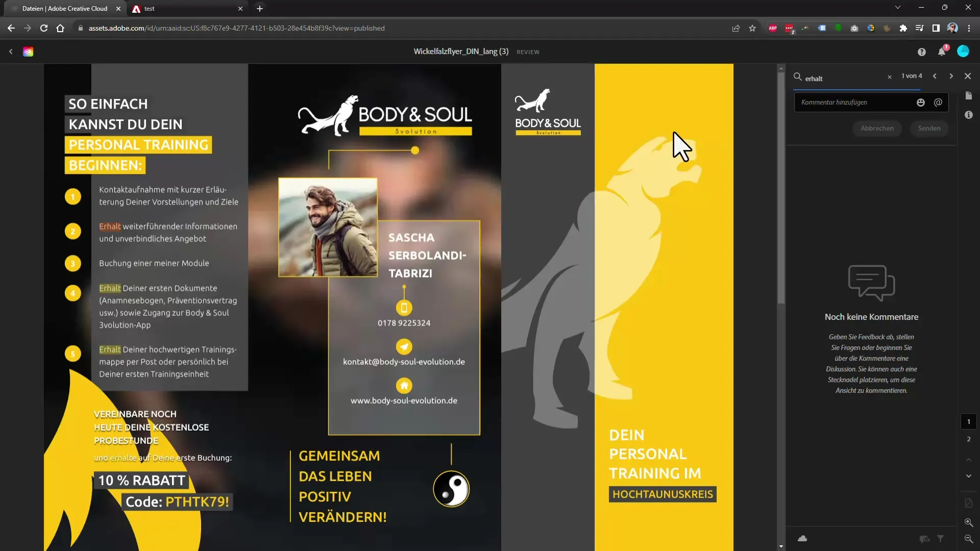Screen dimensions: 980x551
Task: Click the search field containing 'erhalt'
Action: pos(843,79)
